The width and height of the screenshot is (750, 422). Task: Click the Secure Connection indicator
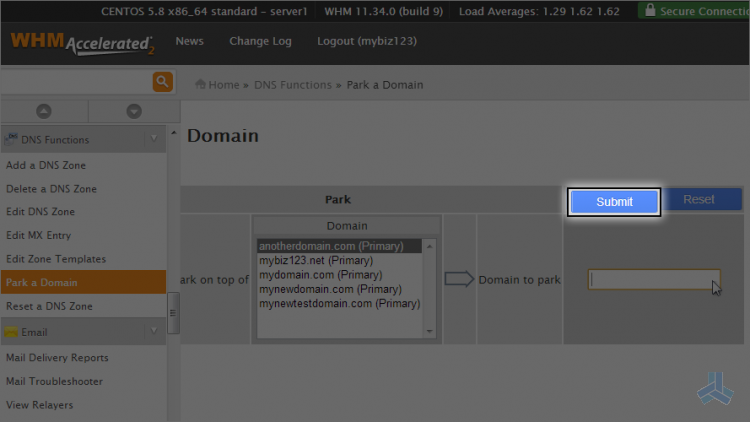(694, 11)
